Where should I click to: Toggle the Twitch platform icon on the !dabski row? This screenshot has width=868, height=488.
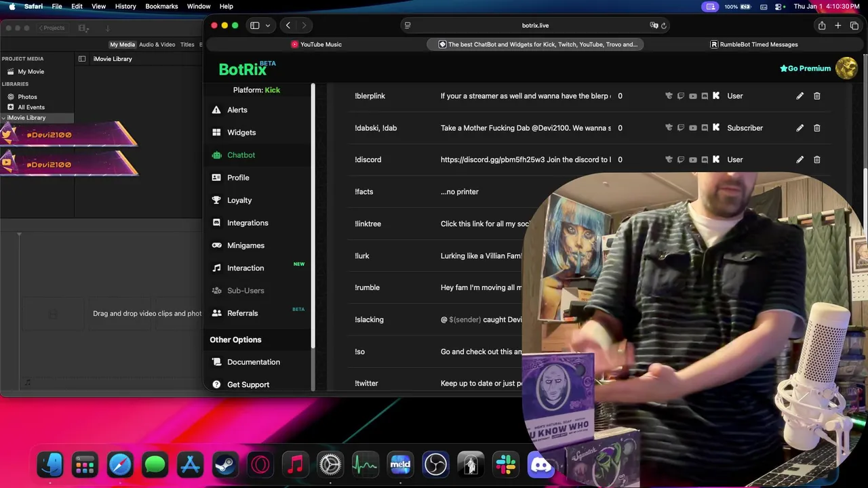(680, 128)
